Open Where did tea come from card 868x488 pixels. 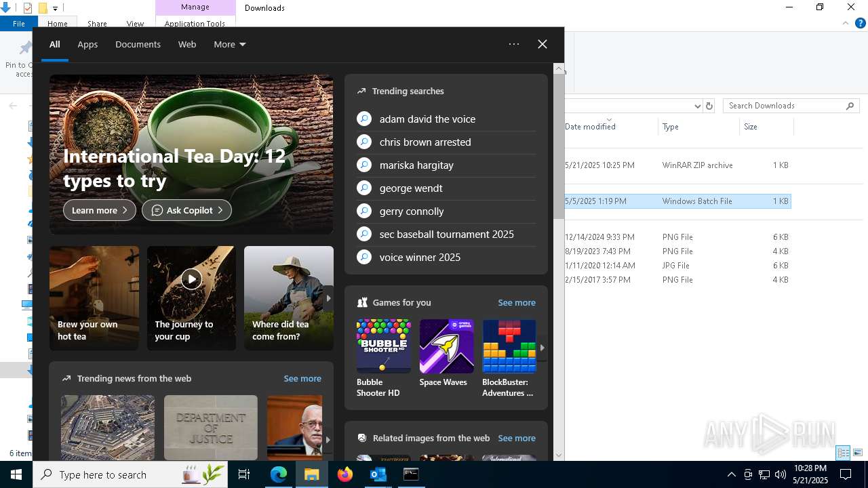[289, 298]
